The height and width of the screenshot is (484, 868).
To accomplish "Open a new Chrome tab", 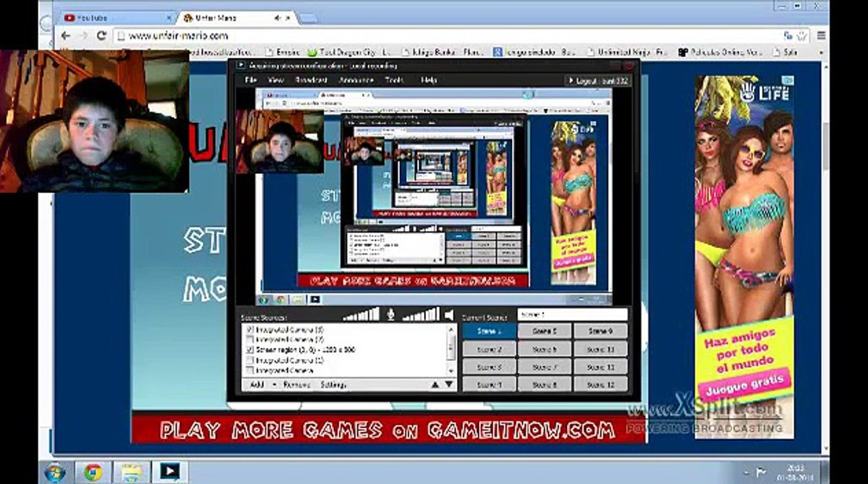I will point(308,19).
